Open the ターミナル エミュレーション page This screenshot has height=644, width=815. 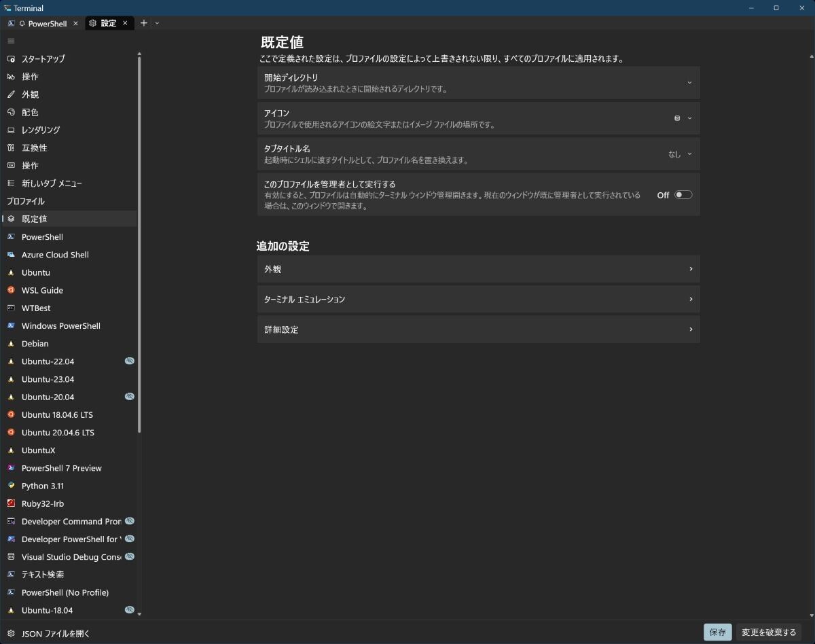click(479, 299)
